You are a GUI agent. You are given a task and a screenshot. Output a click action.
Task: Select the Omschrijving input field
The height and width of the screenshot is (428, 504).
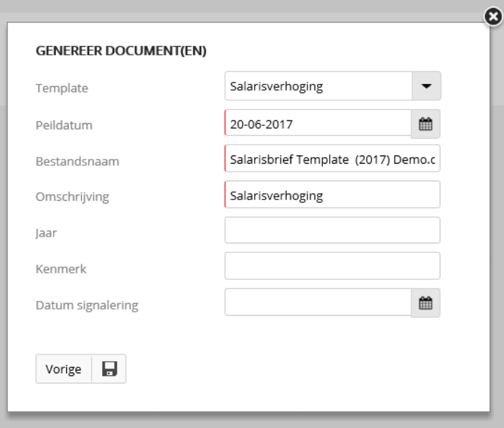coord(332,194)
